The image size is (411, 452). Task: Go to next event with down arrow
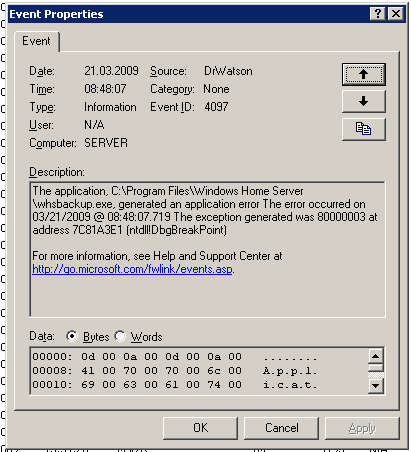364,101
